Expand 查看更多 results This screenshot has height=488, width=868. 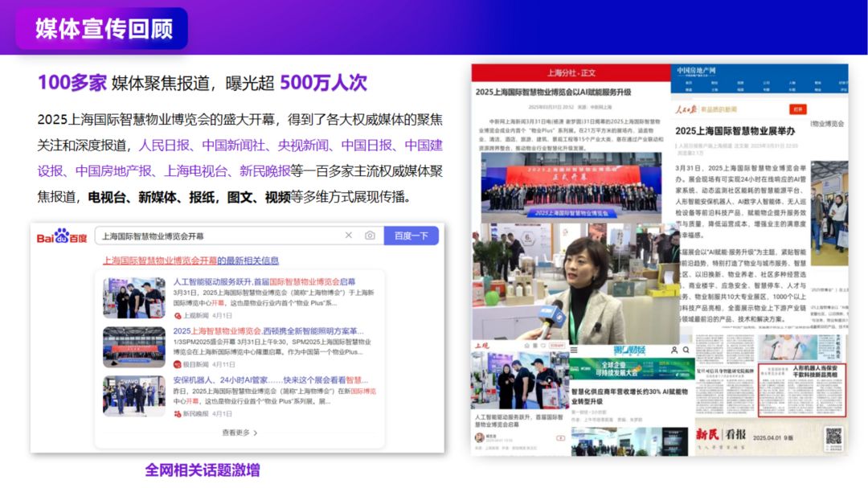(x=240, y=433)
